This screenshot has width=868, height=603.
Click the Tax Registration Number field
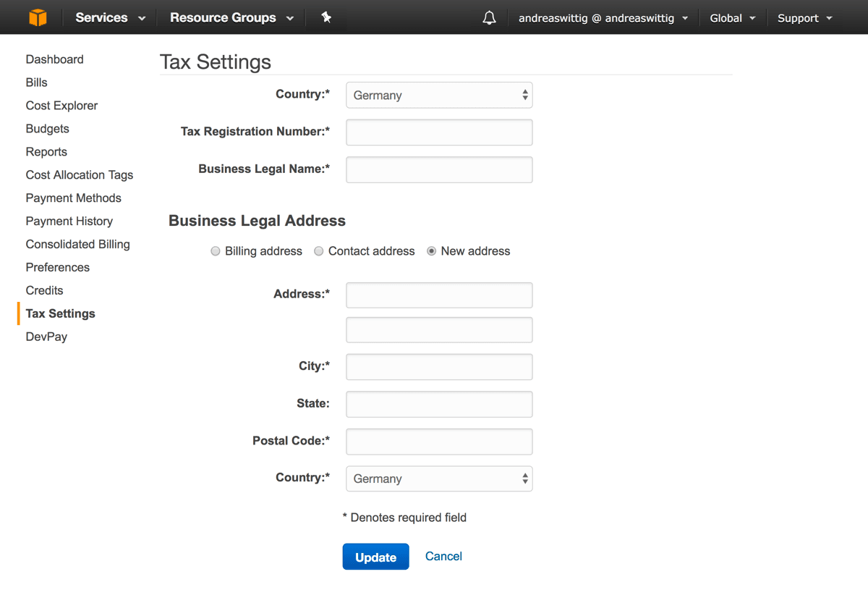(439, 132)
